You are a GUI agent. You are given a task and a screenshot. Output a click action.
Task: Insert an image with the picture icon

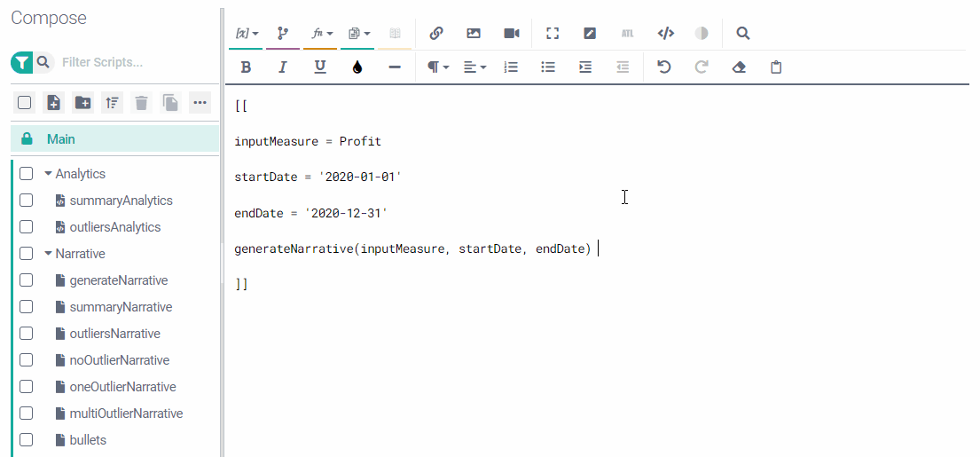pos(474,34)
